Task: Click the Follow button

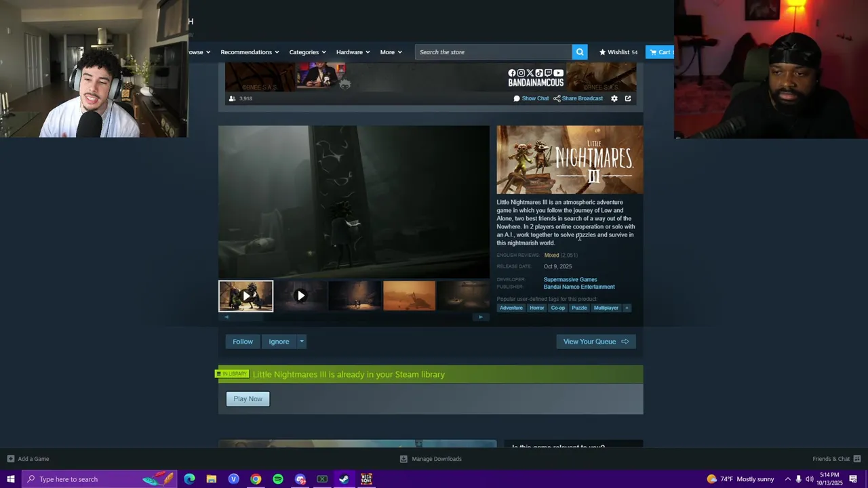Action: point(243,342)
